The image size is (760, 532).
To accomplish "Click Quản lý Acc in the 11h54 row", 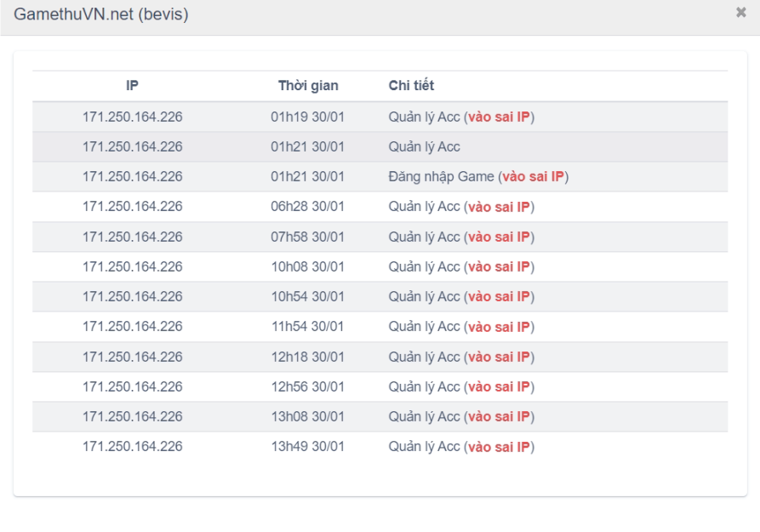I will point(424,326).
